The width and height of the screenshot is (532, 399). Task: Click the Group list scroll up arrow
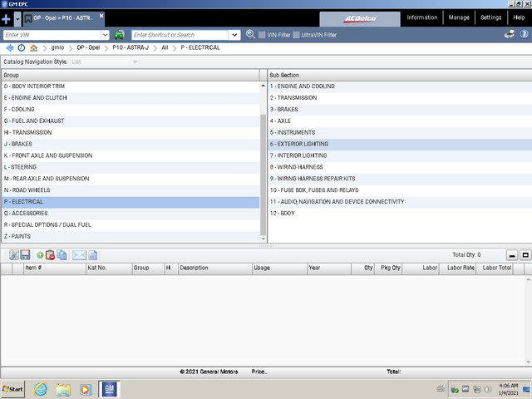click(x=263, y=86)
